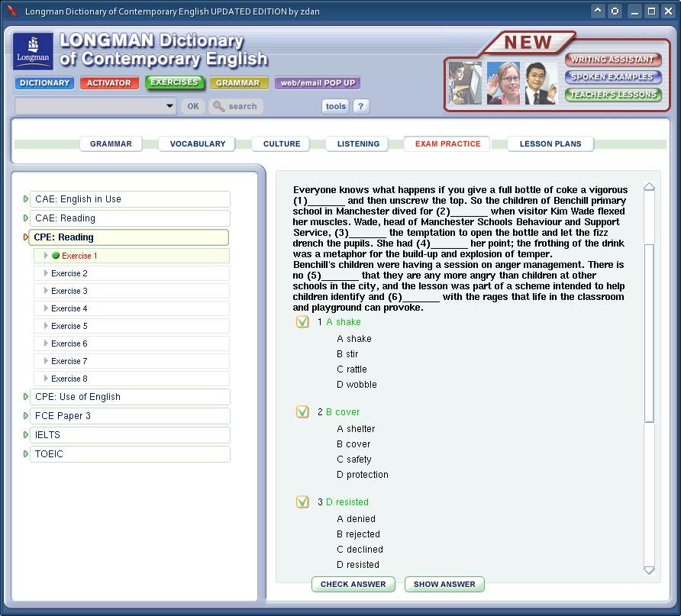Expand CPE: Use of English section
The image size is (681, 616).
pyautogui.click(x=130, y=397)
